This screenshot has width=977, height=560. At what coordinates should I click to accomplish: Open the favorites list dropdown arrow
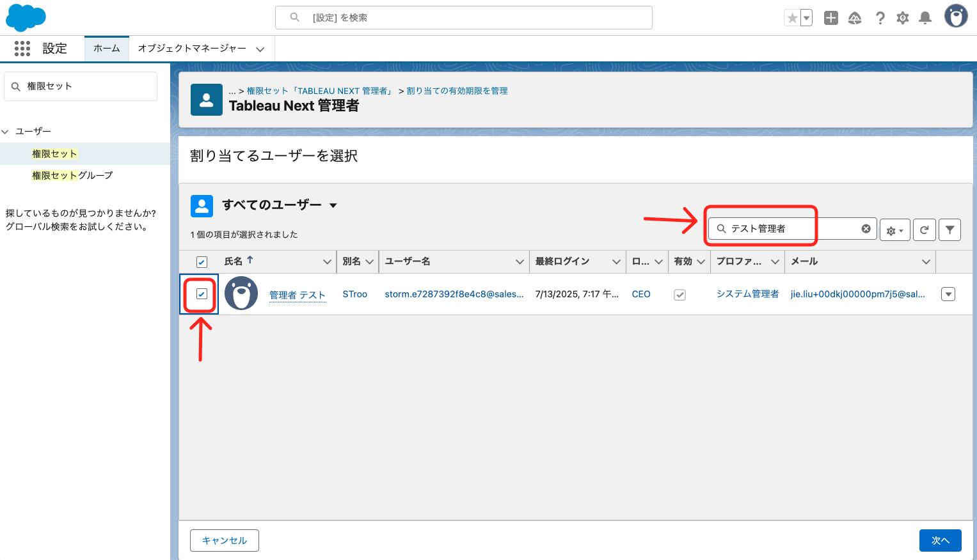click(807, 18)
